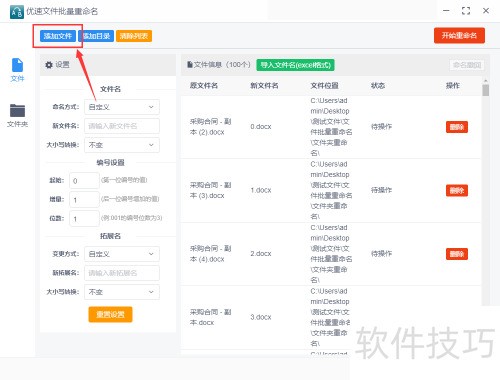Image resolution: width=500 pixels, height=380 pixels.
Task: Open the 命名方式 dropdown
Action: (x=122, y=107)
